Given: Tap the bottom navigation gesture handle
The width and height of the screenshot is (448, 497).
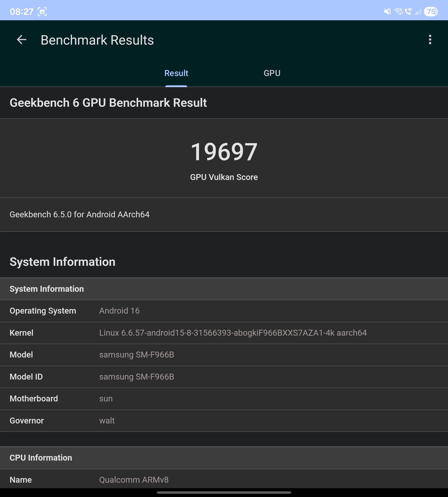Looking at the screenshot, I should 224,493.
